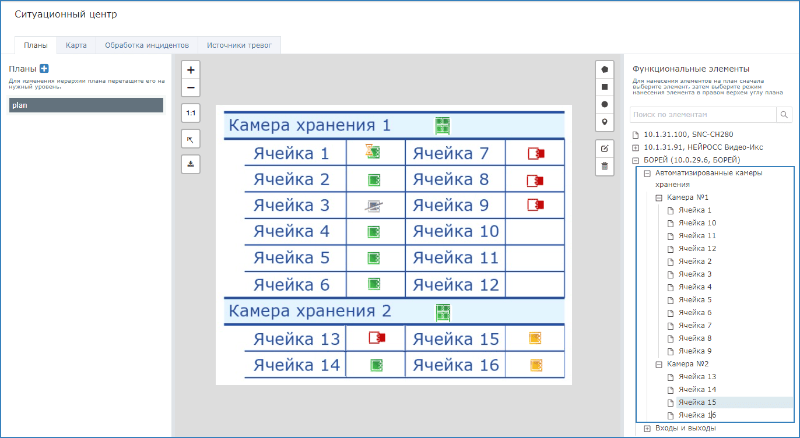Click the red icon of Ячейка 9
Image resolution: width=800 pixels, height=438 pixels.
coord(536,205)
